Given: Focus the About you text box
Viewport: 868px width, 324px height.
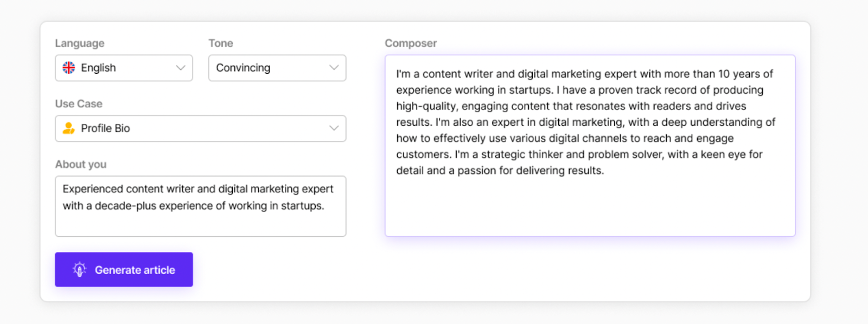Looking at the screenshot, I should click(x=200, y=223).
